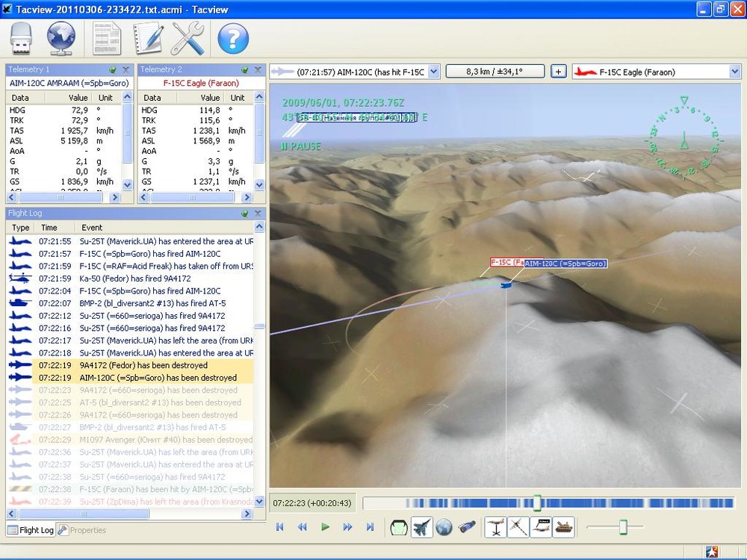Viewport: 747px width, 560px height.
Task: Click the rewind playback button
Action: point(302,526)
